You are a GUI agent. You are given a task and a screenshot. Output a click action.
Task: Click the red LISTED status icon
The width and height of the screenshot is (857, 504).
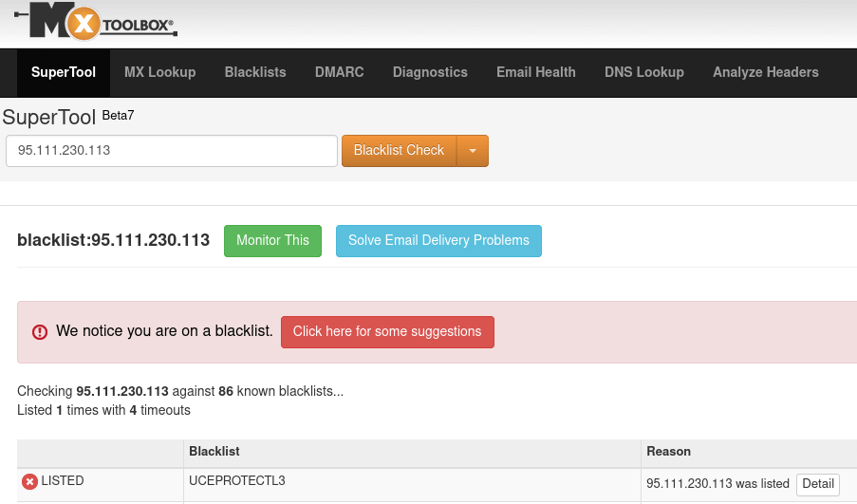29,482
